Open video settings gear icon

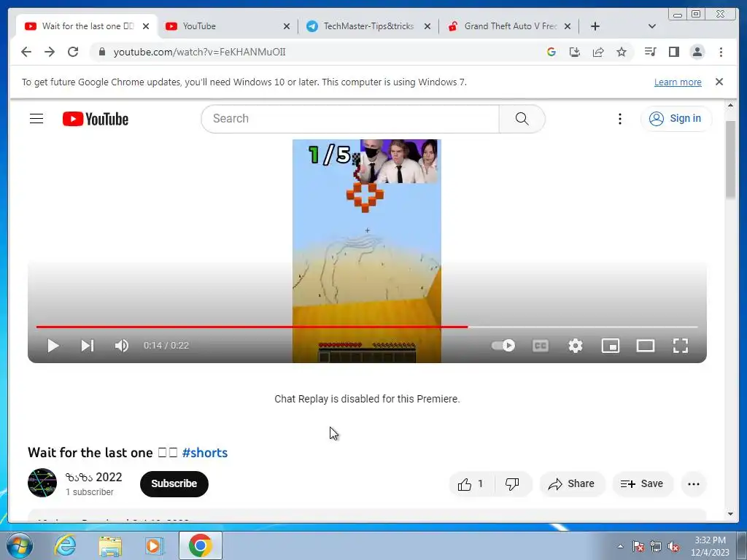tap(576, 346)
